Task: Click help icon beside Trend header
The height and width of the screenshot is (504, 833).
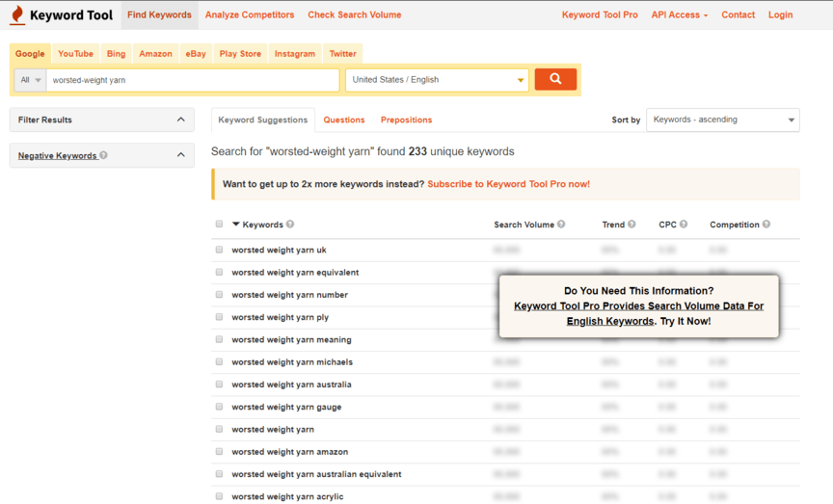Action: point(631,225)
